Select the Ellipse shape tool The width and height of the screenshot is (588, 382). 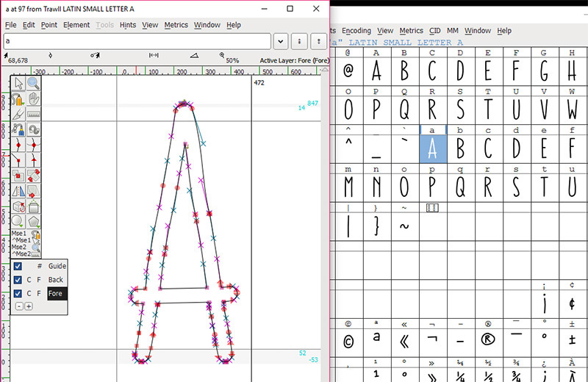pos(18,221)
